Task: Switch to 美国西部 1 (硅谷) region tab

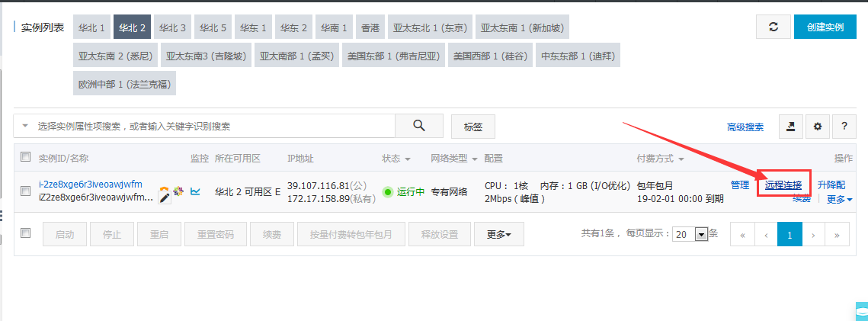Action: pos(490,56)
